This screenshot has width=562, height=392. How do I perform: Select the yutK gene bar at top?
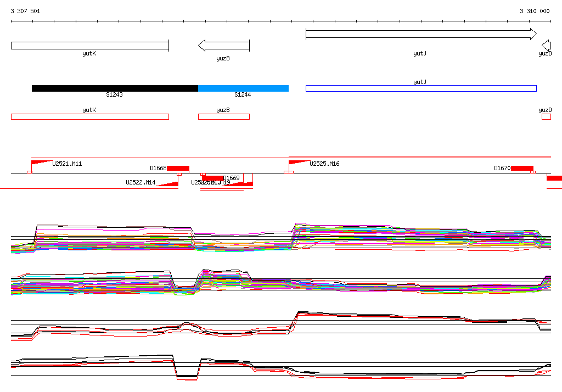(x=90, y=46)
